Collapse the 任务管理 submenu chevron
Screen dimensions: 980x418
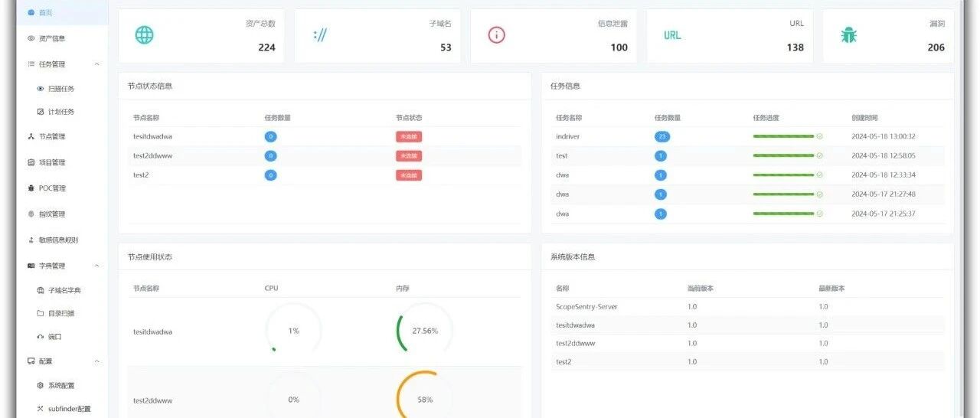pos(96,64)
